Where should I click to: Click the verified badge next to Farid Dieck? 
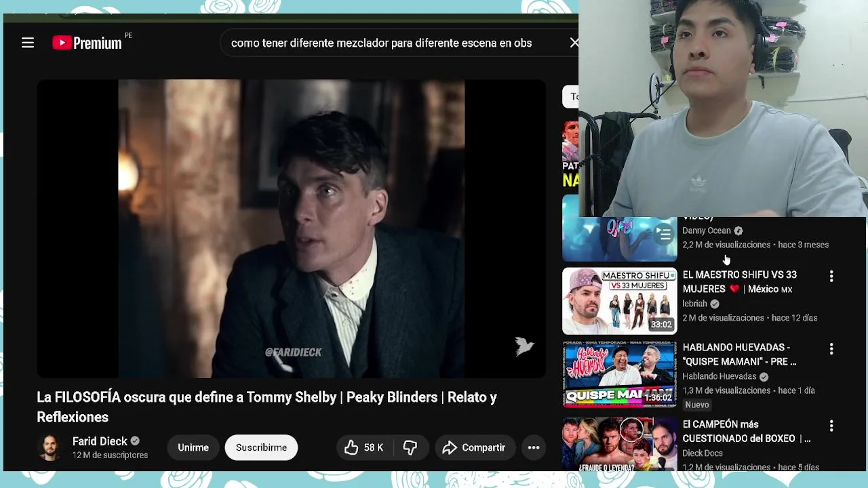point(135,441)
